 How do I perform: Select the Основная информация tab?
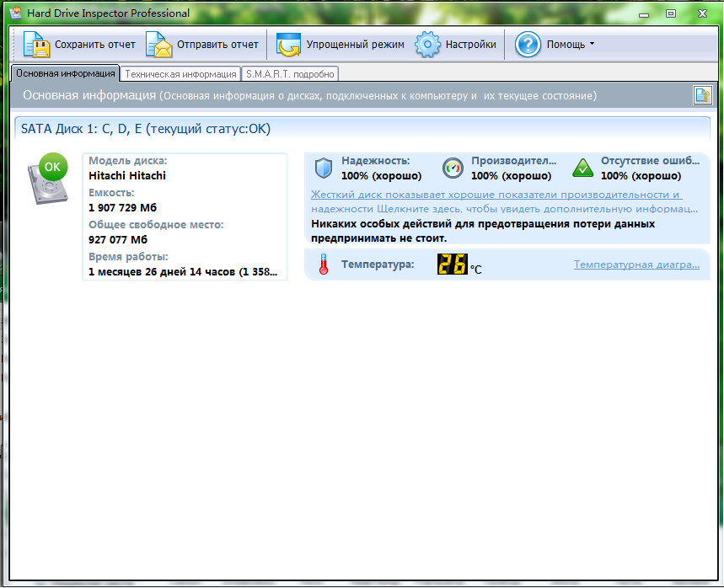coord(65,73)
